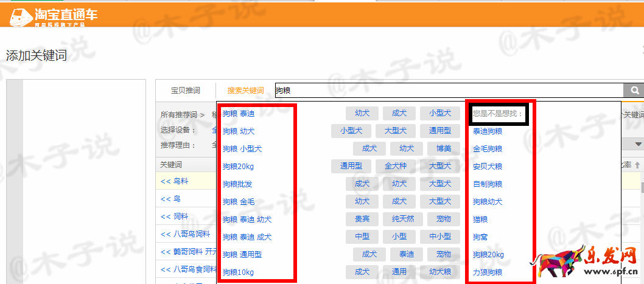Open the dropdown arrow above the table header
This screenshot has height=284, width=644.
pyautogui.click(x=638, y=144)
